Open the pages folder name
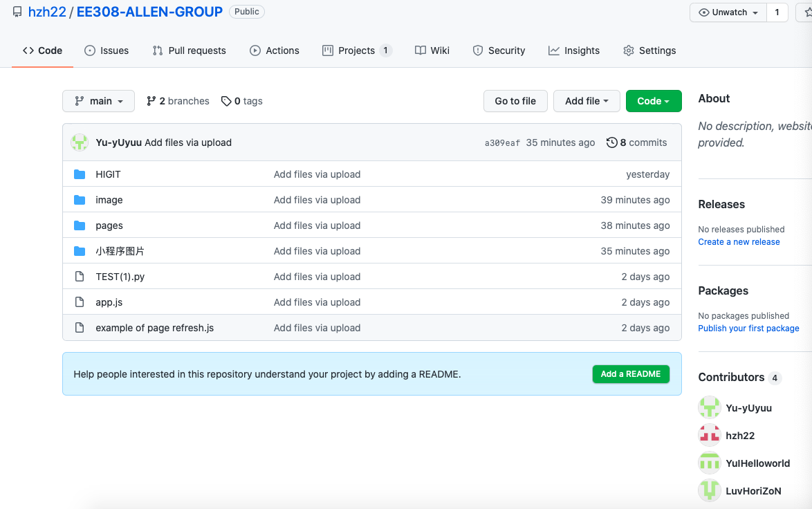The image size is (812, 509). point(109,225)
